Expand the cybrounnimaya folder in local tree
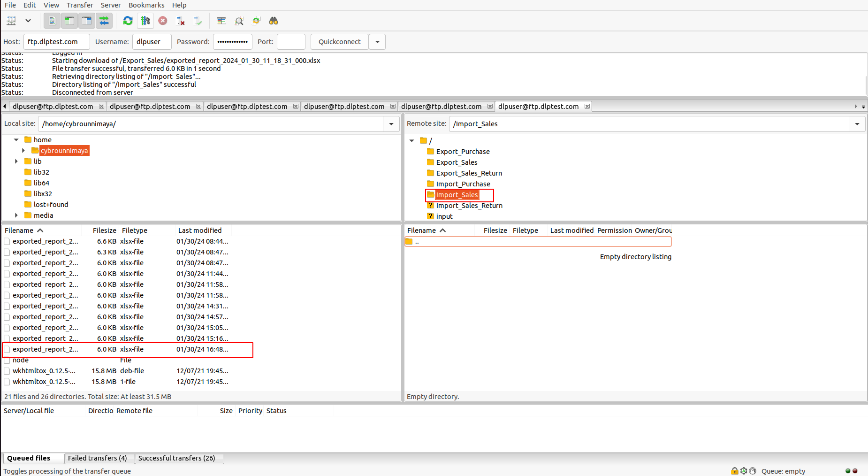 [23, 151]
